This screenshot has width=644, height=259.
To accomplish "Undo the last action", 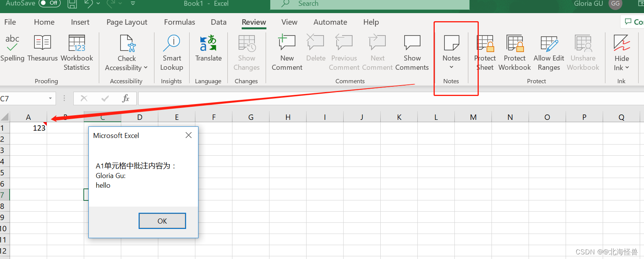I will point(88,3).
